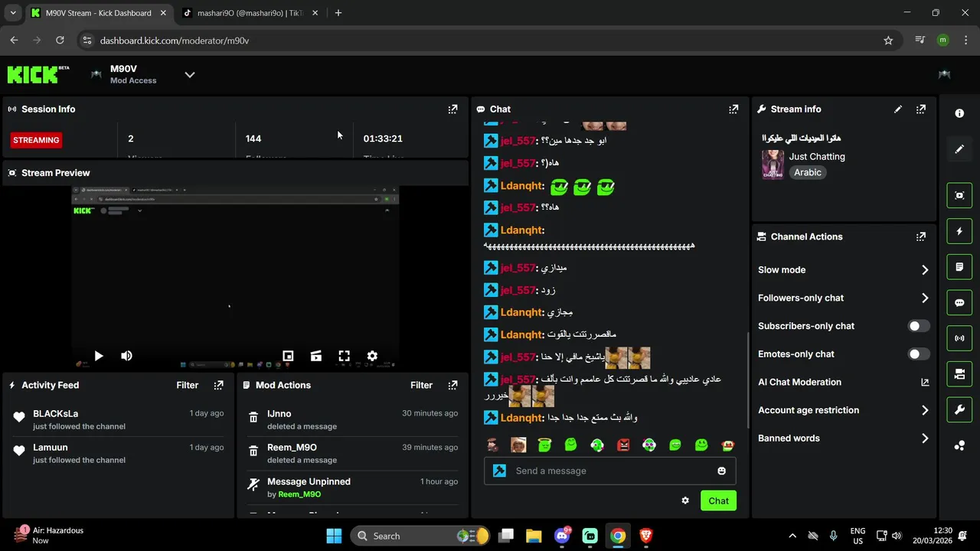Click the moderator badge icon in message input
This screenshot has height=551, width=980.
pos(499,471)
